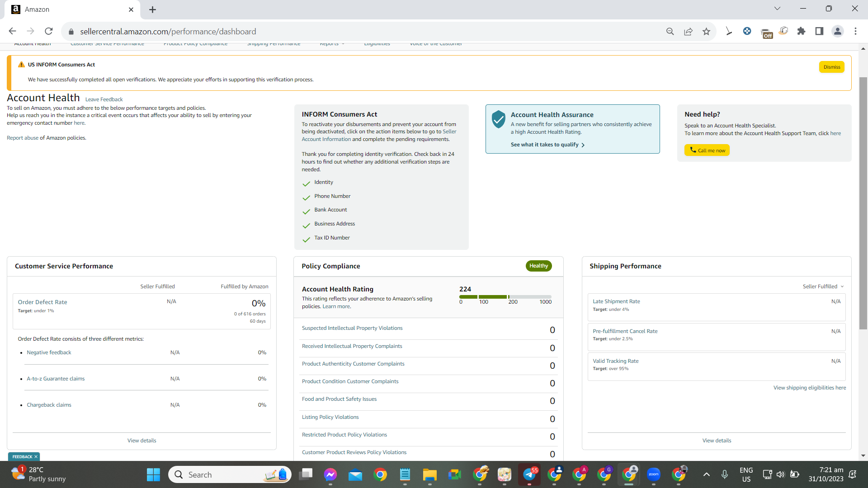Click the Chargeback claims link
Screen dimensions: 868x488
point(49,405)
